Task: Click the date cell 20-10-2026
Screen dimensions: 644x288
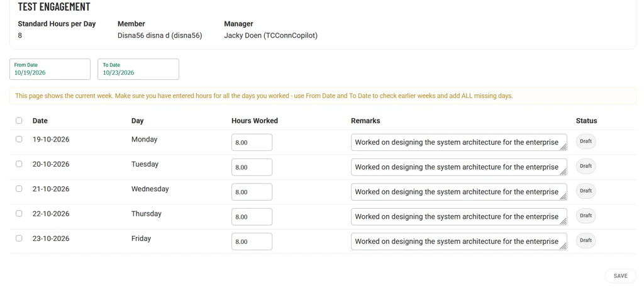Action: 51,164
